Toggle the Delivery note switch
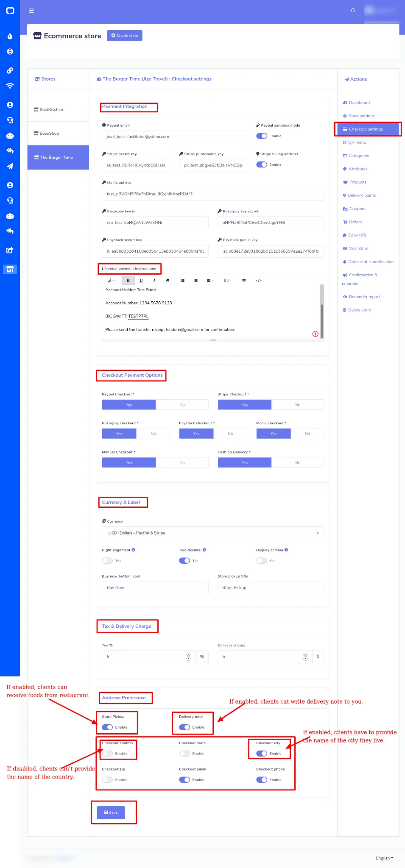The width and height of the screenshot is (405, 868). pyautogui.click(x=184, y=727)
